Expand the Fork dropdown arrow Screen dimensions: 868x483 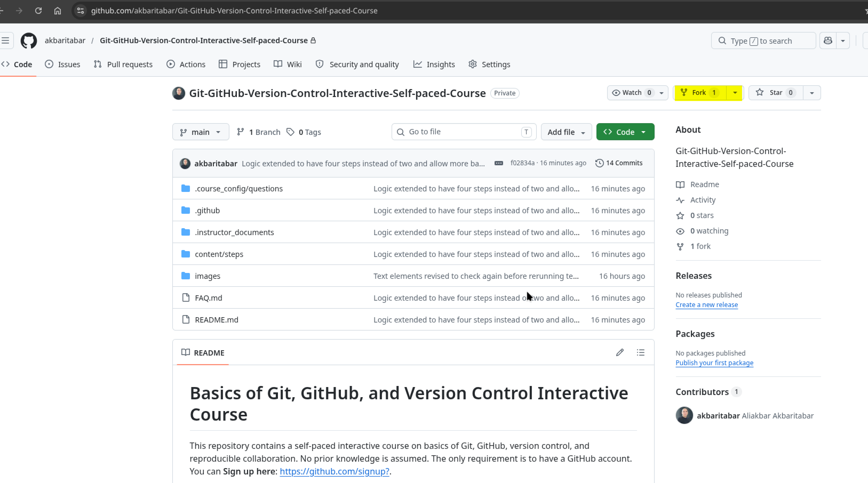pos(735,92)
